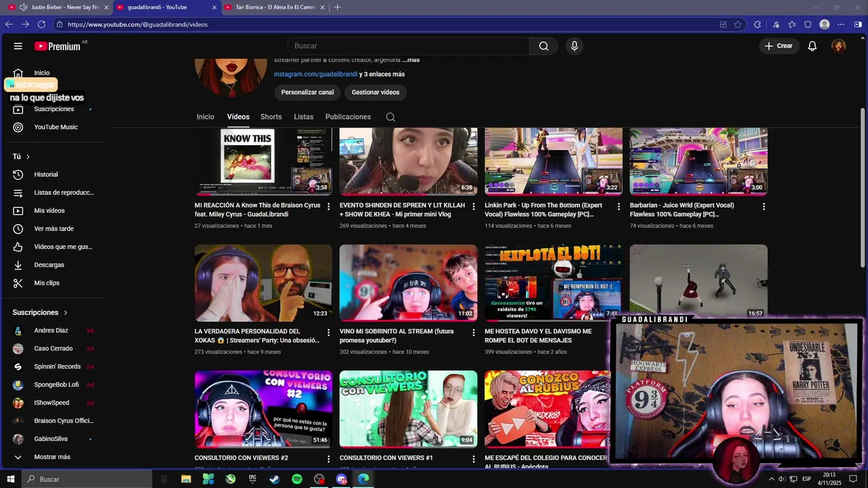Open options for Consultorio con viewers #1
This screenshot has height=488, width=868.
[x=474, y=459]
